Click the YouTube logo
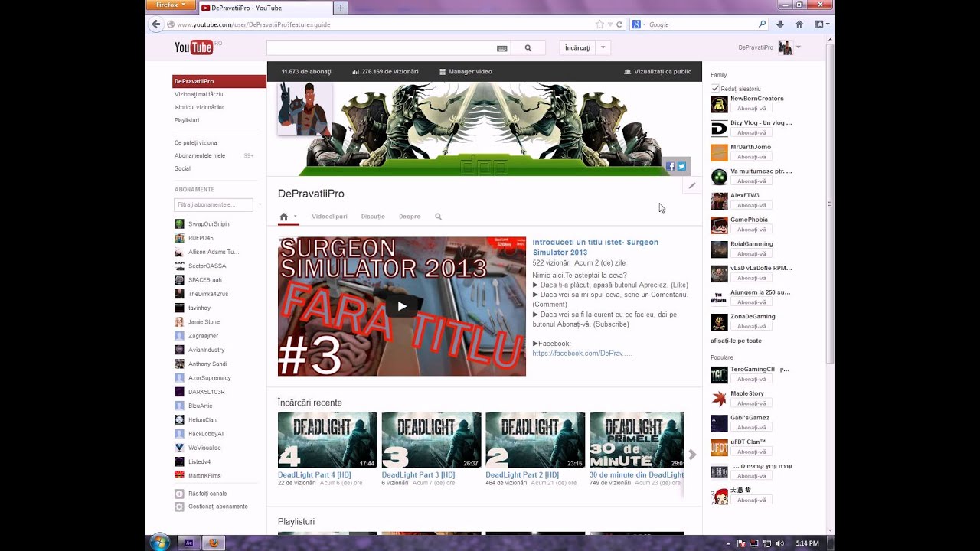The image size is (980, 551). [194, 47]
